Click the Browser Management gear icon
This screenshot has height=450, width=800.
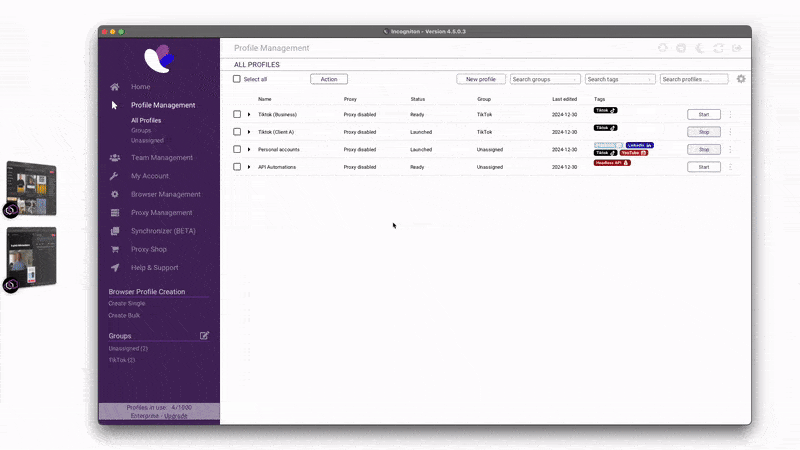coord(115,194)
